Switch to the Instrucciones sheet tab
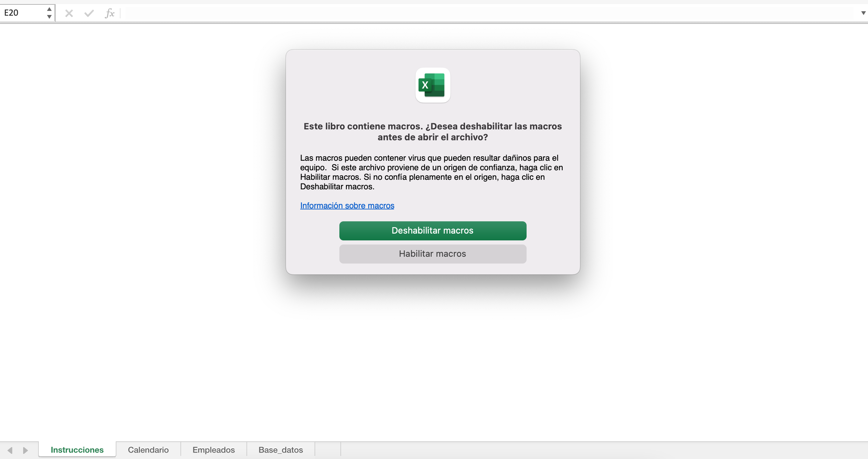The width and height of the screenshot is (868, 459). pos(77,450)
